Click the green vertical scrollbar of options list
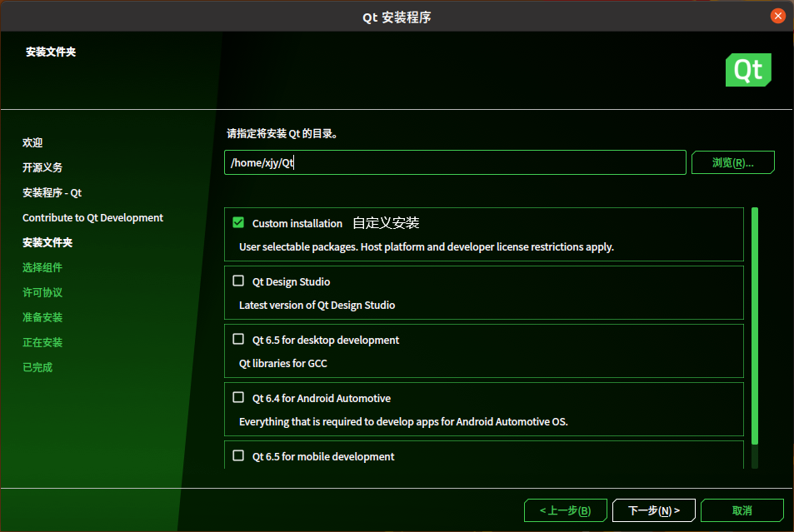 (755, 326)
